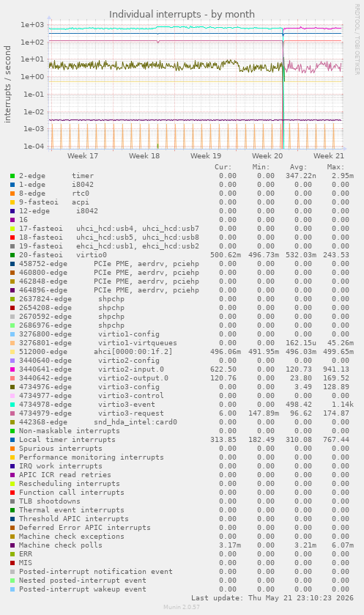Click the virtio3-request legend label
364x615 pixels.
click(131, 413)
